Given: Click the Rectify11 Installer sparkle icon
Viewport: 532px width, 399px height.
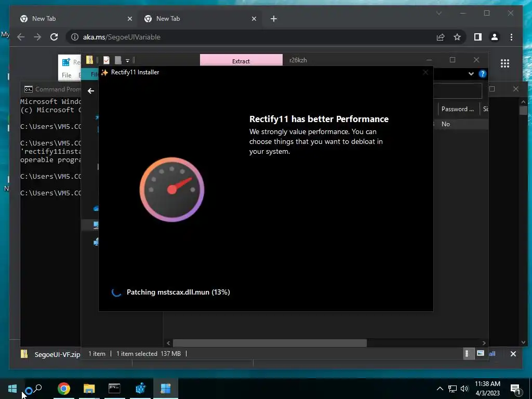Looking at the screenshot, I should (104, 72).
